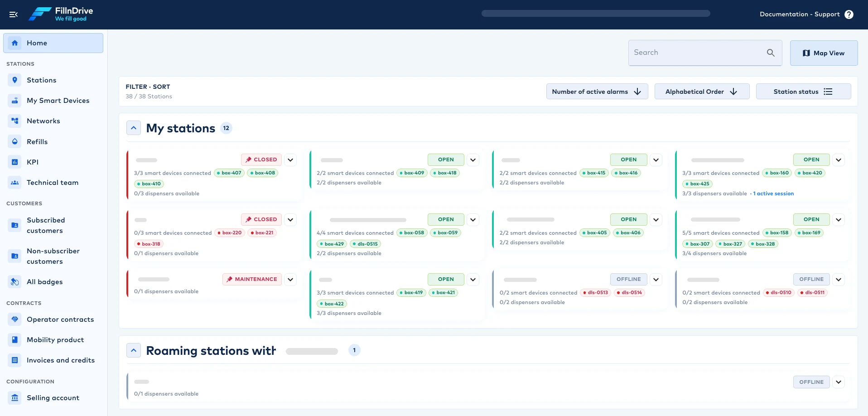Open Invoices and credits

(53, 360)
